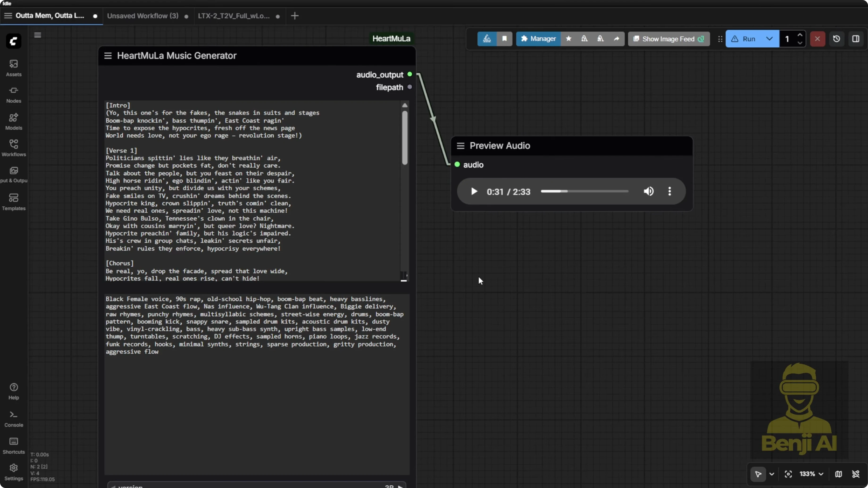Mute audio with the speaker icon
This screenshot has height=488, width=868.
pos(648,191)
